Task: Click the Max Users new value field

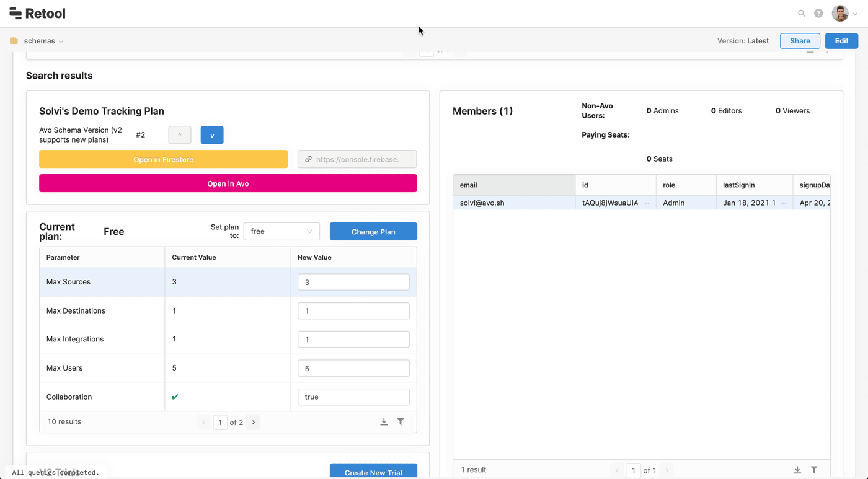Action: point(353,368)
